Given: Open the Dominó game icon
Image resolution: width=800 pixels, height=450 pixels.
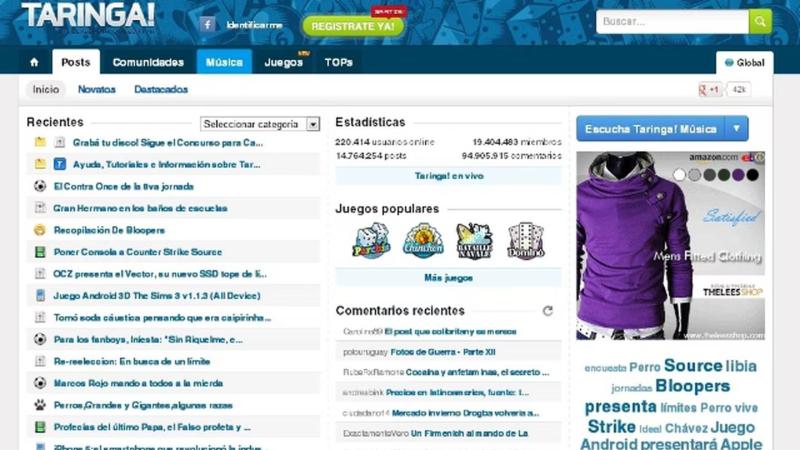Looking at the screenshot, I should (525, 241).
